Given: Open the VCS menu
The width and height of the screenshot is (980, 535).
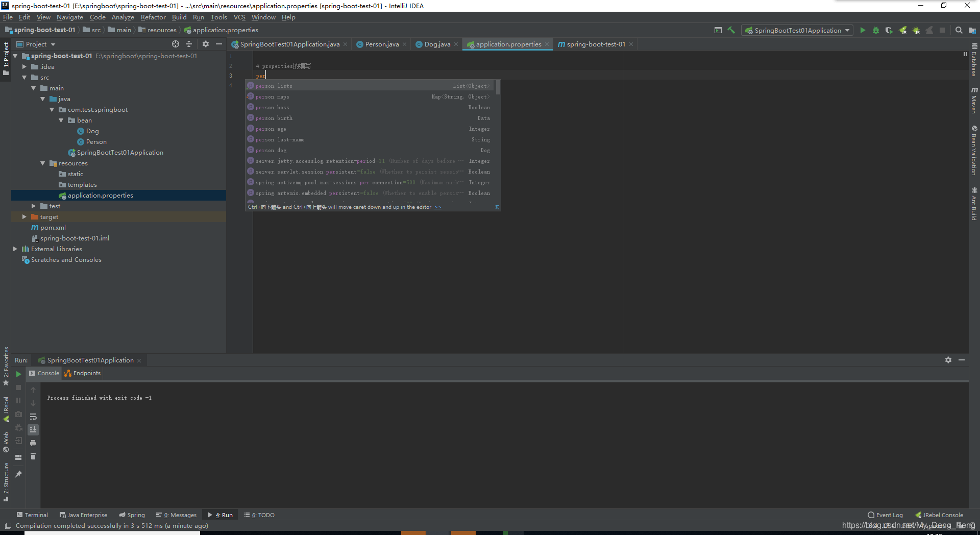Looking at the screenshot, I should [239, 17].
